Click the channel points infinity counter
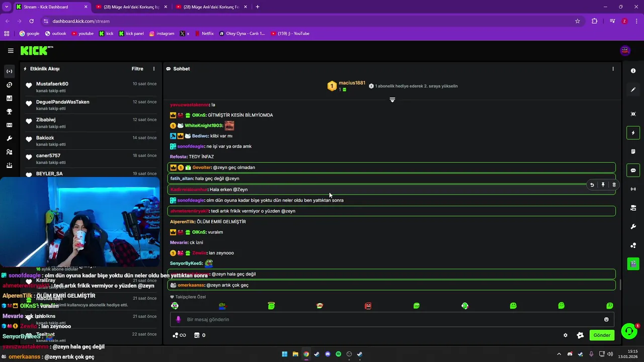Viewport: 644px width, 362px height. tap(179, 335)
